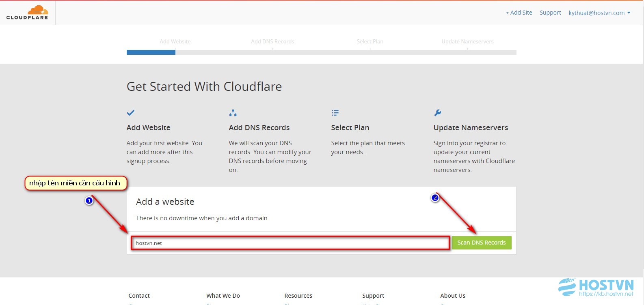Select the Add DNS Records progress step

click(272, 41)
